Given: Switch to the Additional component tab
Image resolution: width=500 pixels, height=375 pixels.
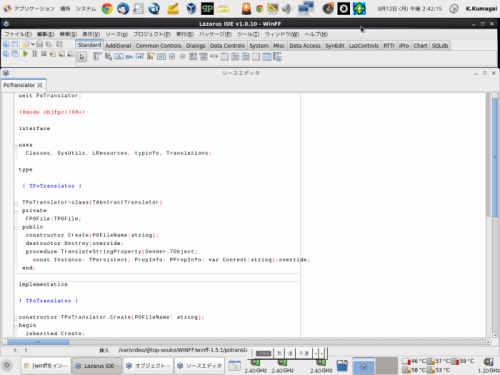Looking at the screenshot, I should pyautogui.click(x=118, y=46).
